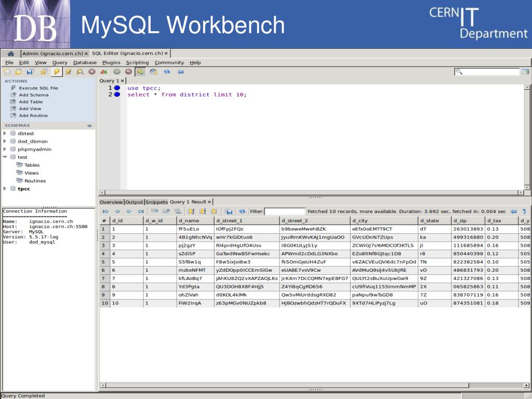The width and height of the screenshot is (532, 399).
Task: Click the pin icon in the result toolbar
Action: 514,211
